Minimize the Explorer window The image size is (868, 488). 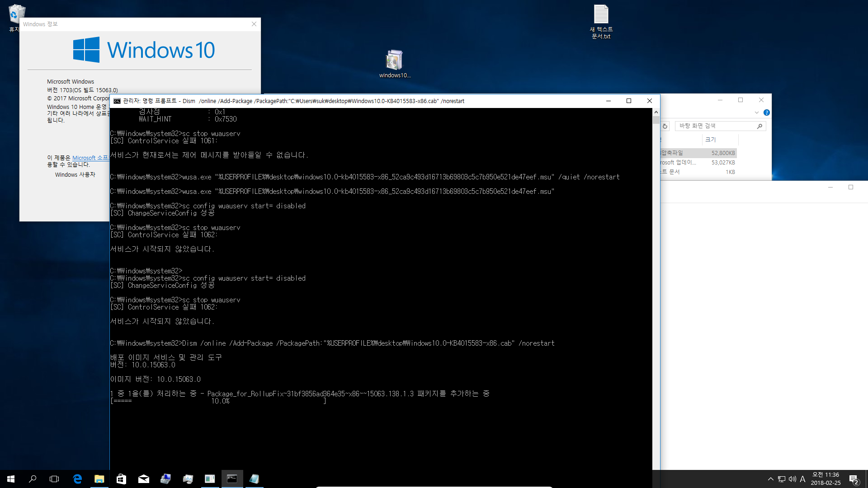pyautogui.click(x=720, y=100)
